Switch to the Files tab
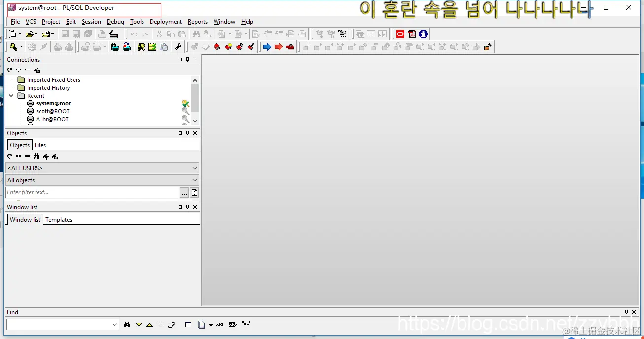 40,145
